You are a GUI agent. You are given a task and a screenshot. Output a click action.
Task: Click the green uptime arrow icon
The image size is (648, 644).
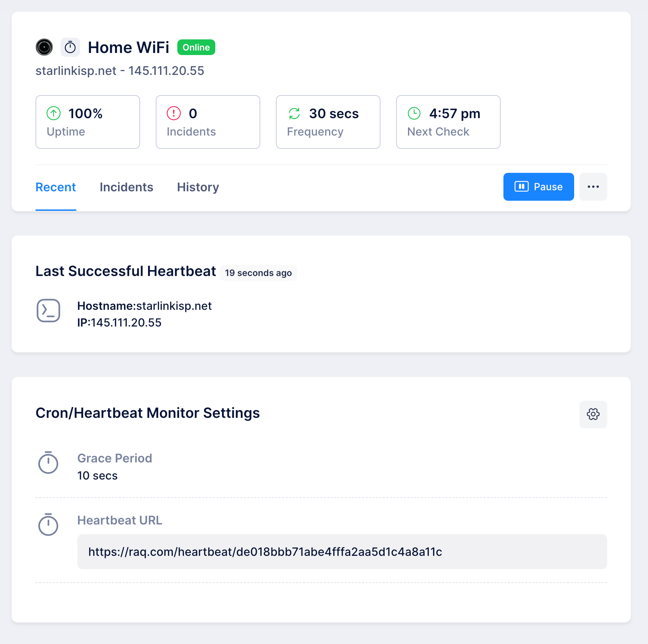[54, 113]
